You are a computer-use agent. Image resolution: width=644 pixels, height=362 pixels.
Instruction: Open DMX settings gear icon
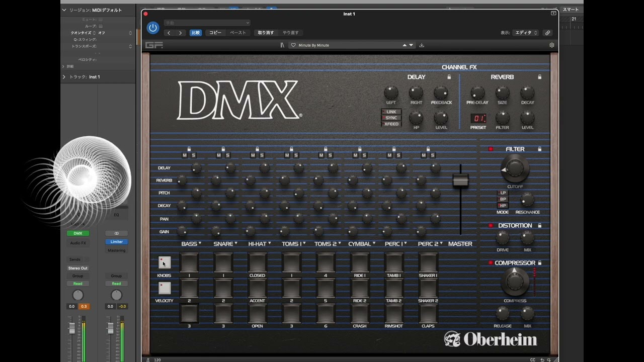pyautogui.click(x=551, y=45)
